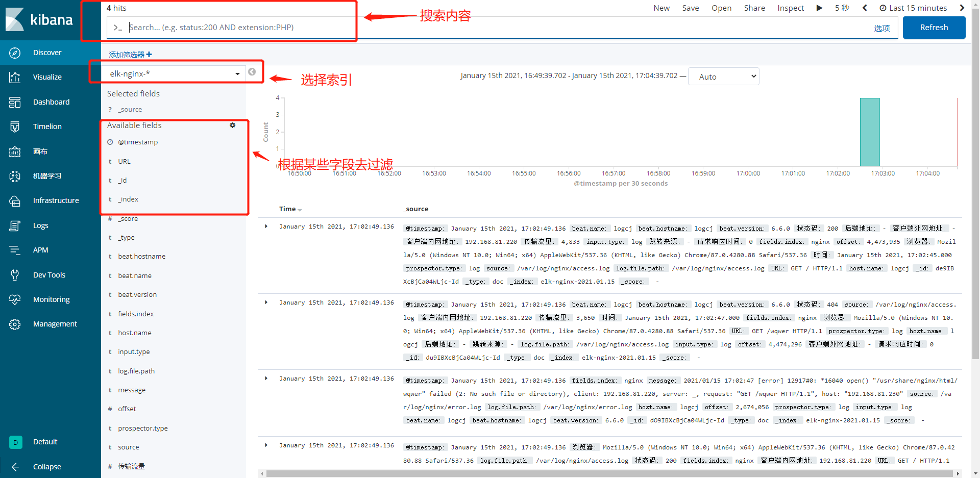This screenshot has height=478, width=980.
Task: Open Dev Tools
Action: pyautogui.click(x=48, y=274)
